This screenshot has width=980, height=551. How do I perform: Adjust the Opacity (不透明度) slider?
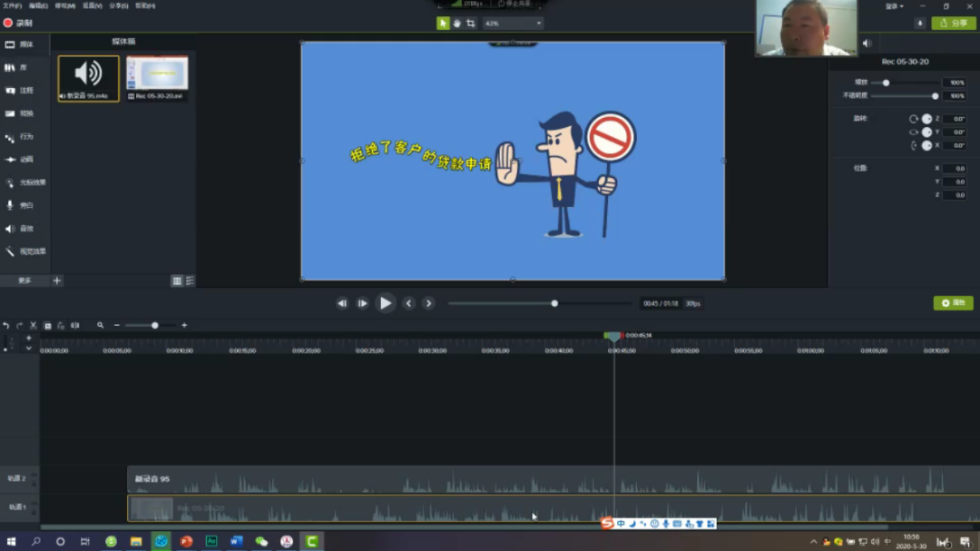935,95
